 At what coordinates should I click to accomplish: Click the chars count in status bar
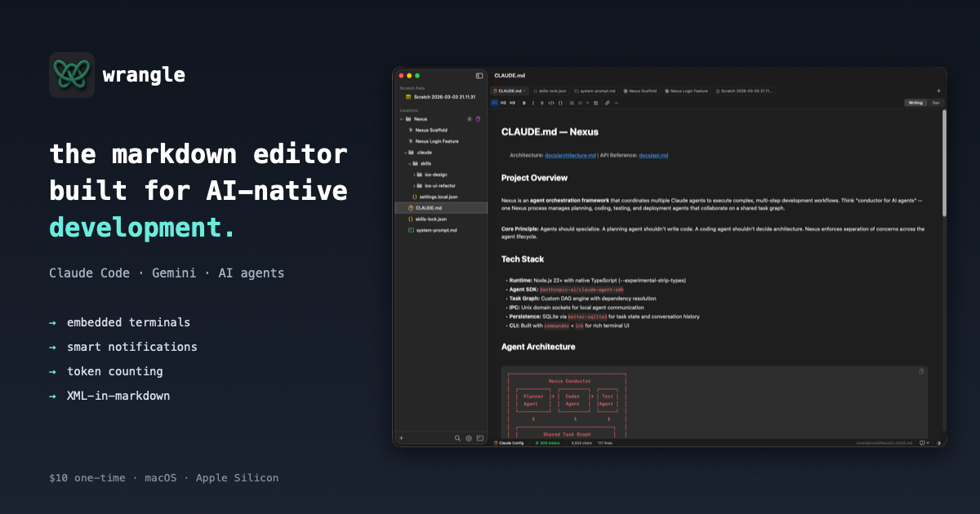pos(581,443)
